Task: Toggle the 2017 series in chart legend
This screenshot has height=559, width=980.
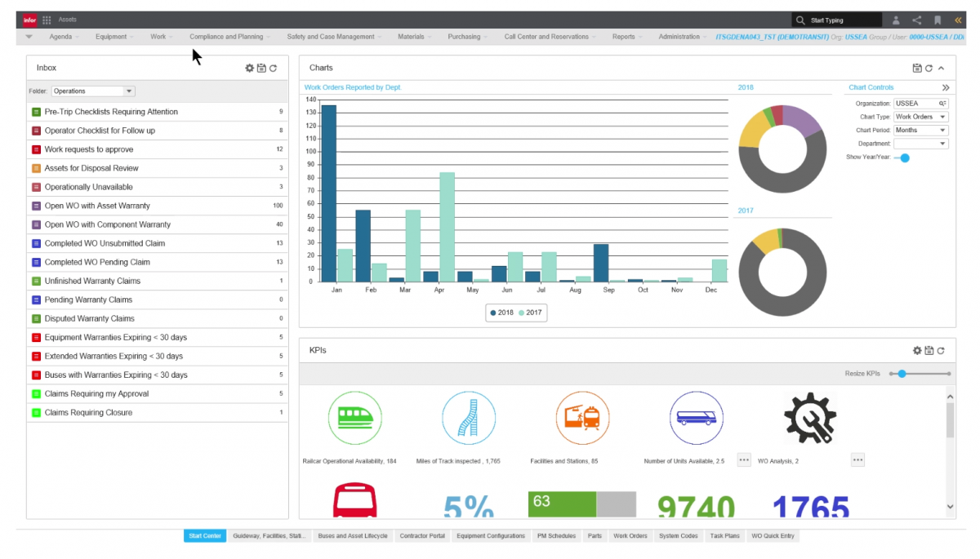Action: (x=531, y=313)
